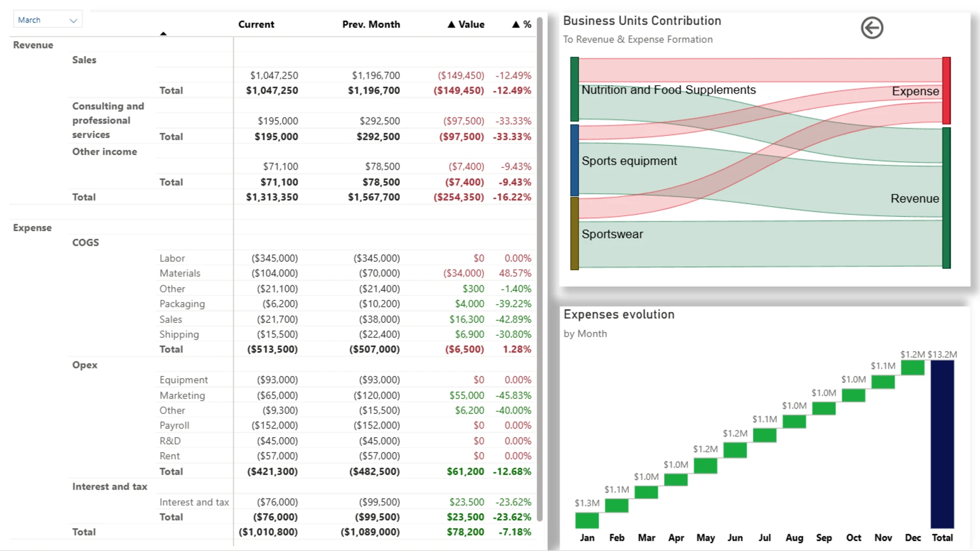Open the March month dropdown
The width and height of the screenshot is (980, 551).
click(x=47, y=20)
